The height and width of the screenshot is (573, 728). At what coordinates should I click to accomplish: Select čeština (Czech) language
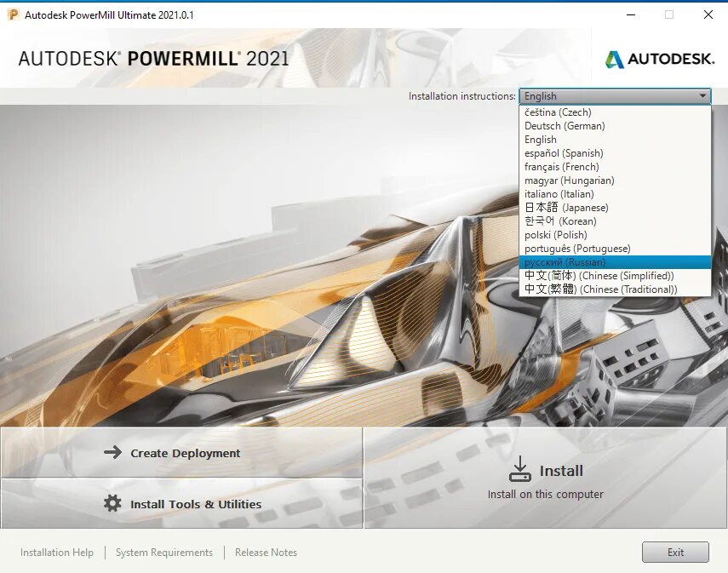pyautogui.click(x=615, y=112)
